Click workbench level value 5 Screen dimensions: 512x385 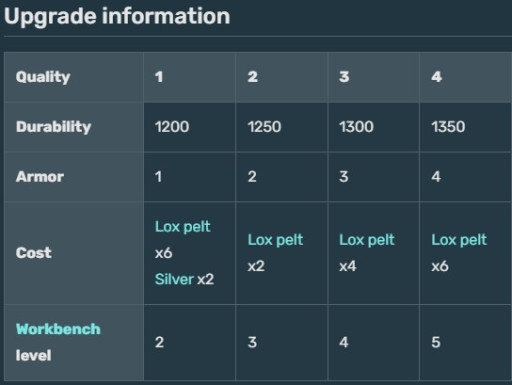point(436,342)
